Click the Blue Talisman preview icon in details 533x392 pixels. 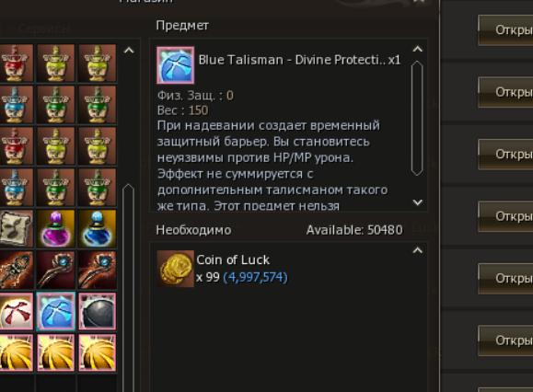click(176, 65)
